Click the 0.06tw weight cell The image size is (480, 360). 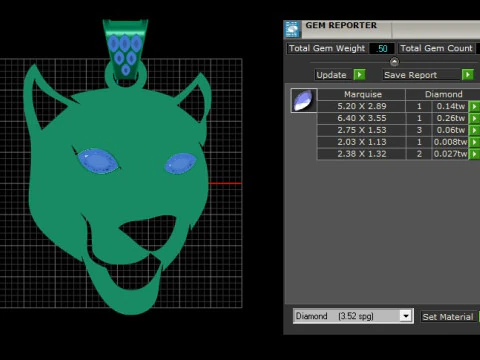coord(450,130)
